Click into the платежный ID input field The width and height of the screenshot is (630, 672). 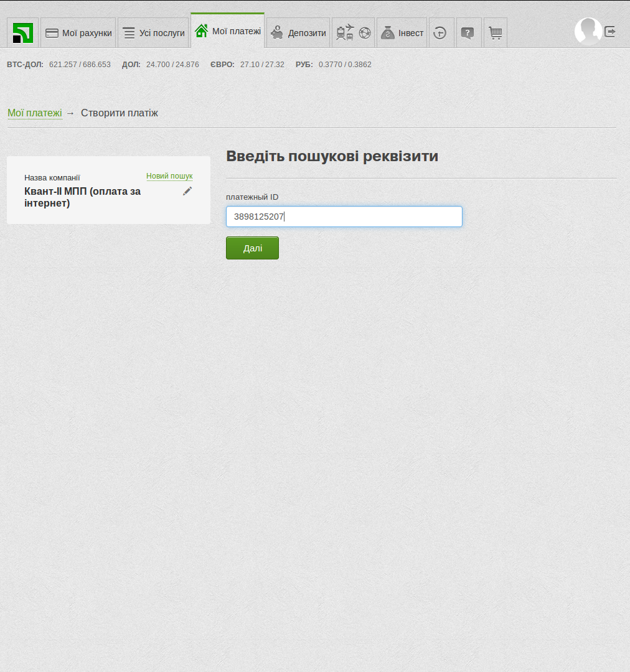(x=344, y=217)
